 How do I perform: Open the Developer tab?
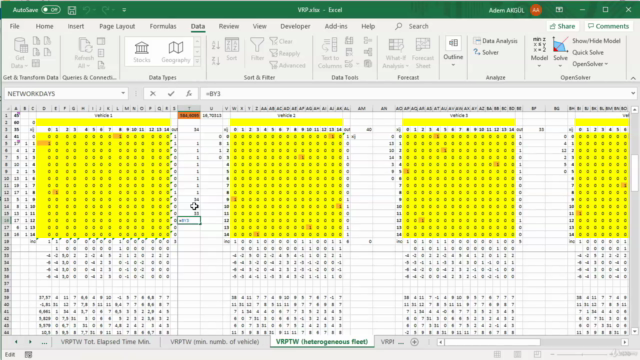[295, 26]
